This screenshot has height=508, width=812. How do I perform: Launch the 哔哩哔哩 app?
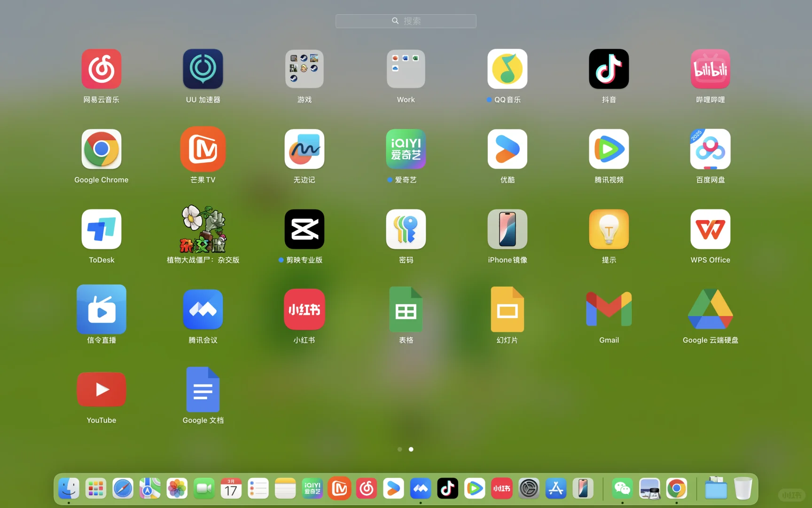click(x=710, y=69)
